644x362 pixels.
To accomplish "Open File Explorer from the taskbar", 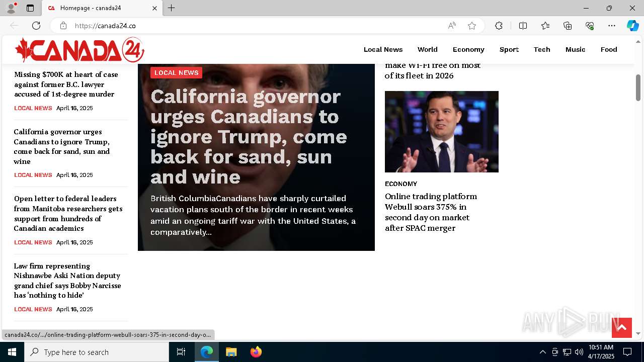I will click(x=231, y=352).
